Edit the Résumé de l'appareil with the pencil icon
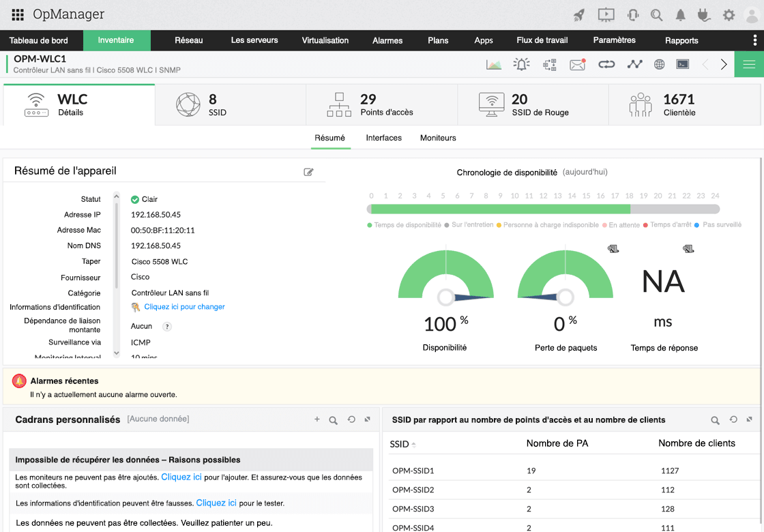Viewport: 764px width, 532px height. (x=308, y=172)
